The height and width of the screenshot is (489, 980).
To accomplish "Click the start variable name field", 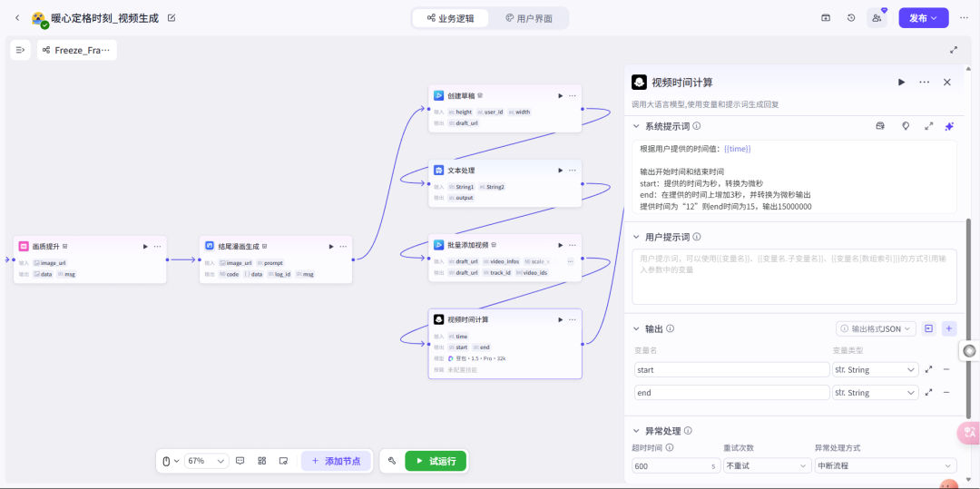I will [731, 370].
